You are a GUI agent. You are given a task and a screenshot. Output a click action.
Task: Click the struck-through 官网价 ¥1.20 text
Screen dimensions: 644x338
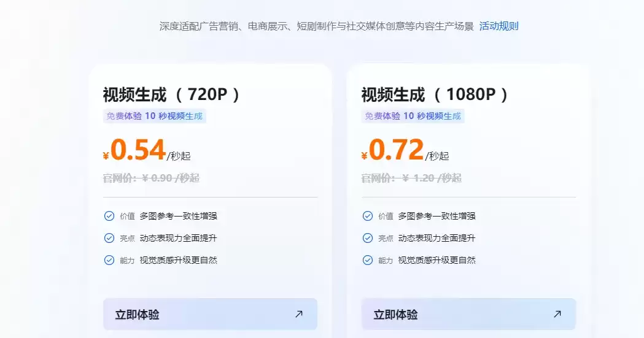coord(411,178)
